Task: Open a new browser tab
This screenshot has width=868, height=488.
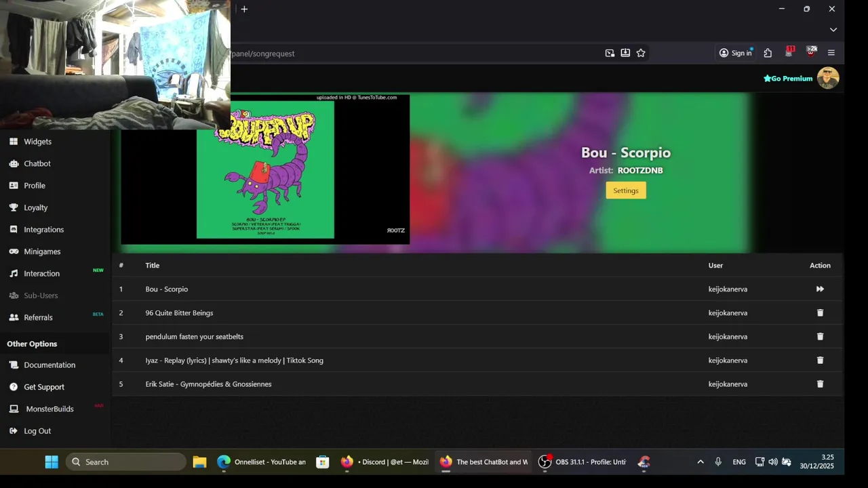Action: tap(244, 9)
